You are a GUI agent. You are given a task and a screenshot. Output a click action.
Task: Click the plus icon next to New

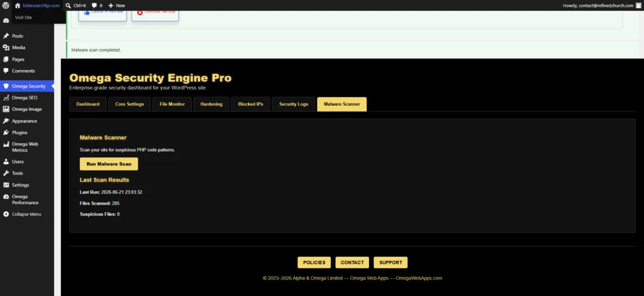pos(111,5)
